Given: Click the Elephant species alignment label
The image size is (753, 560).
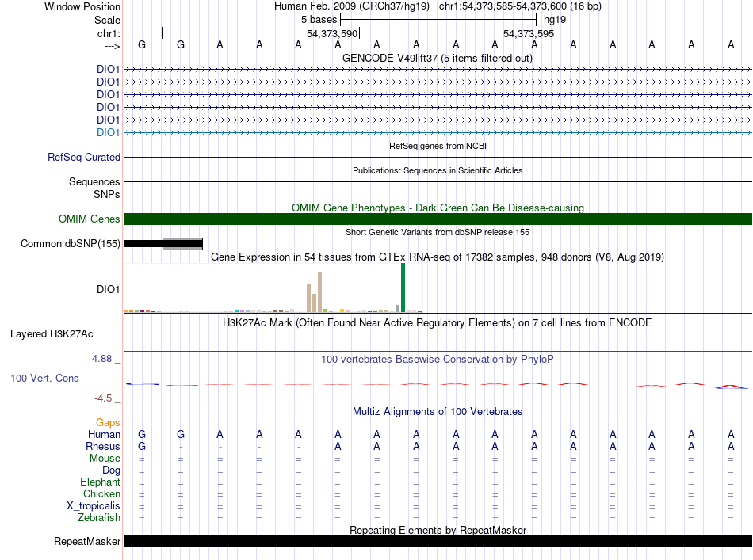Looking at the screenshot, I should (100, 482).
